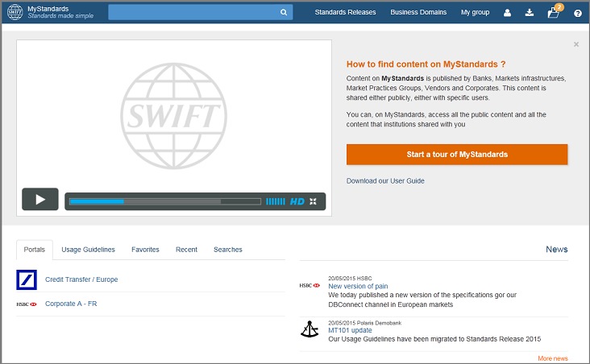This screenshot has height=364, width=590.
Task: Click the News section heading
Action: pos(557,250)
